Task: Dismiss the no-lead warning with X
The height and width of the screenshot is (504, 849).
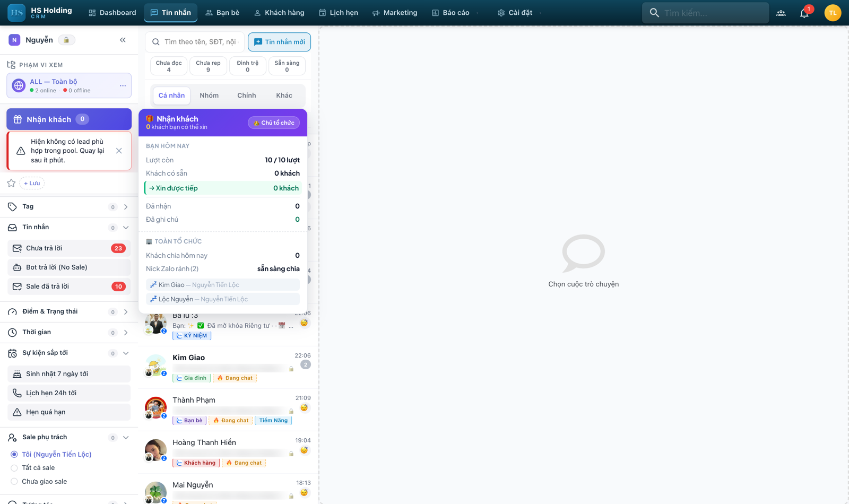Action: pyautogui.click(x=119, y=151)
